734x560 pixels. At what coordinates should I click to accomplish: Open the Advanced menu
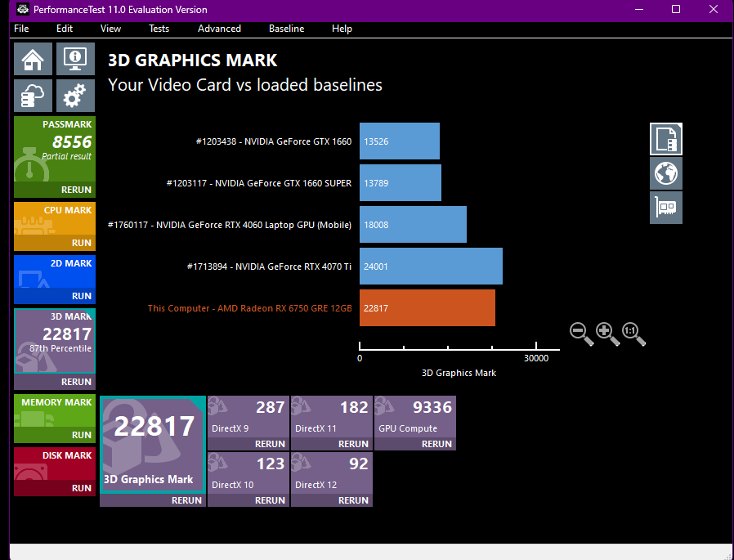click(219, 29)
